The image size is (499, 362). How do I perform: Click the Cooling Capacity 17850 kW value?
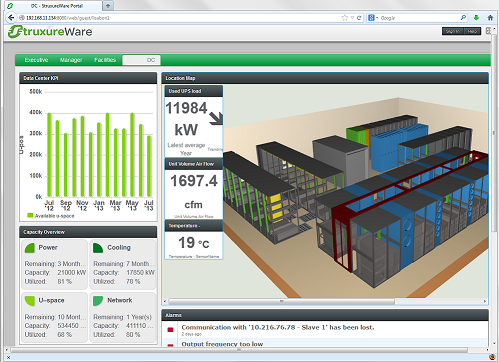click(x=140, y=272)
